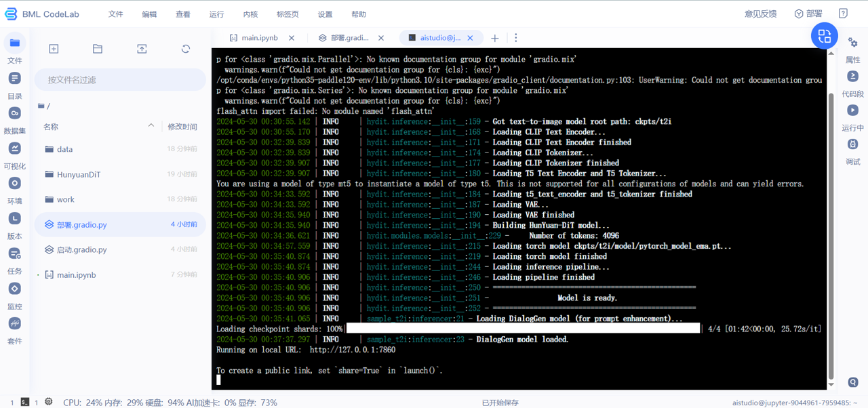Open the 查看 menu
The width and height of the screenshot is (868, 408).
click(x=183, y=14)
